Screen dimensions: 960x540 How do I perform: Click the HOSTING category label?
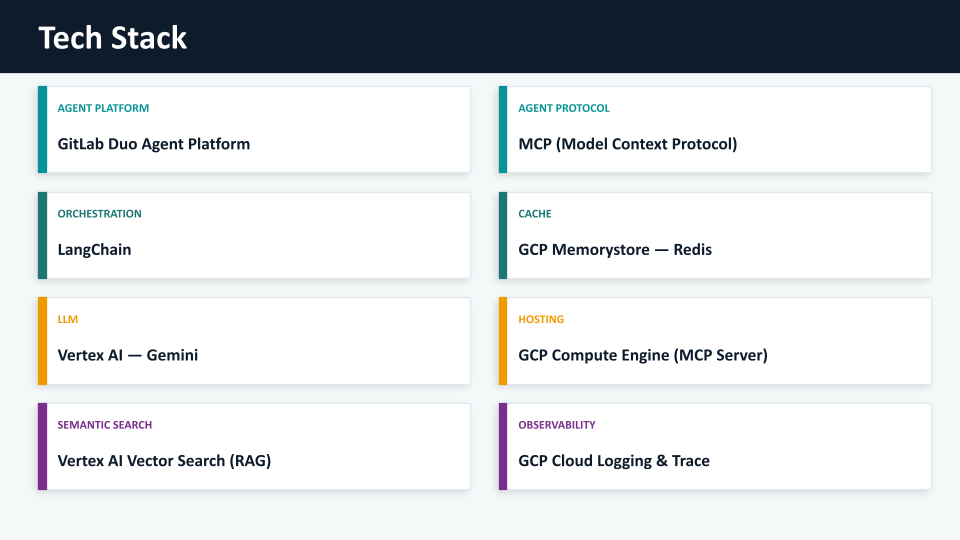pyautogui.click(x=540, y=320)
